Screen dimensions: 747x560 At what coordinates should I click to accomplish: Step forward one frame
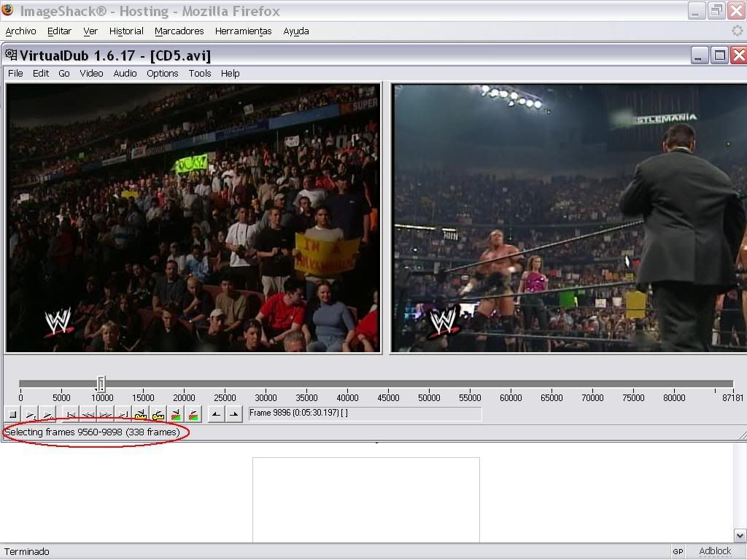click(x=106, y=415)
